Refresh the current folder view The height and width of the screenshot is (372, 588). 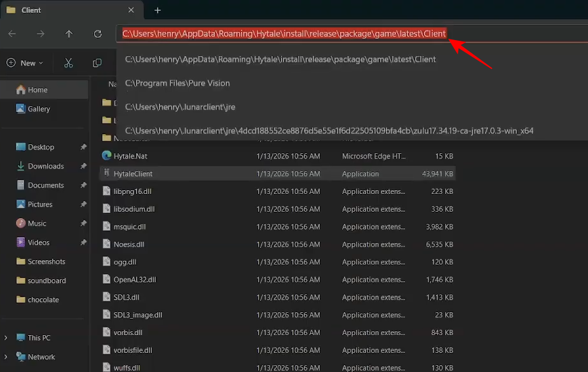97,34
